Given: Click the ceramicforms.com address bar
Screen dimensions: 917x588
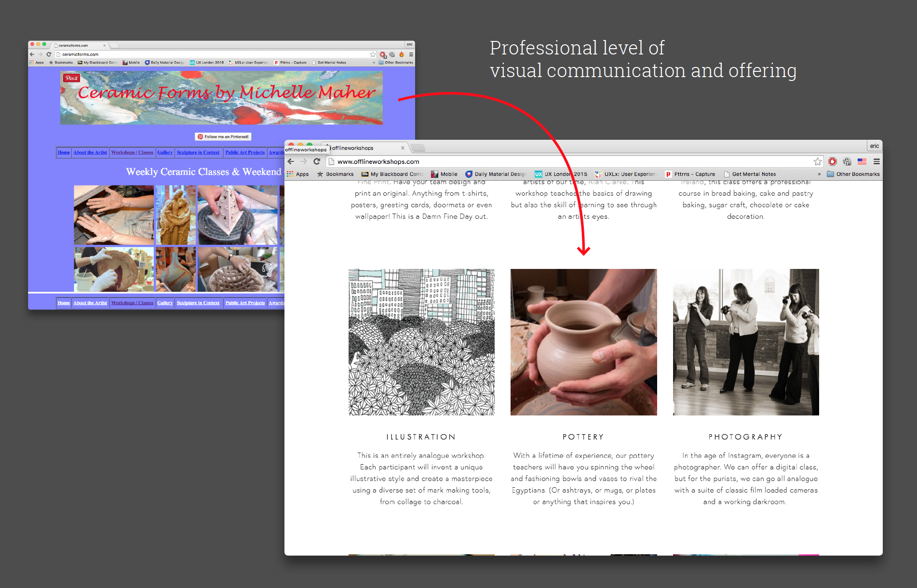Looking at the screenshot, I should pos(215,54).
